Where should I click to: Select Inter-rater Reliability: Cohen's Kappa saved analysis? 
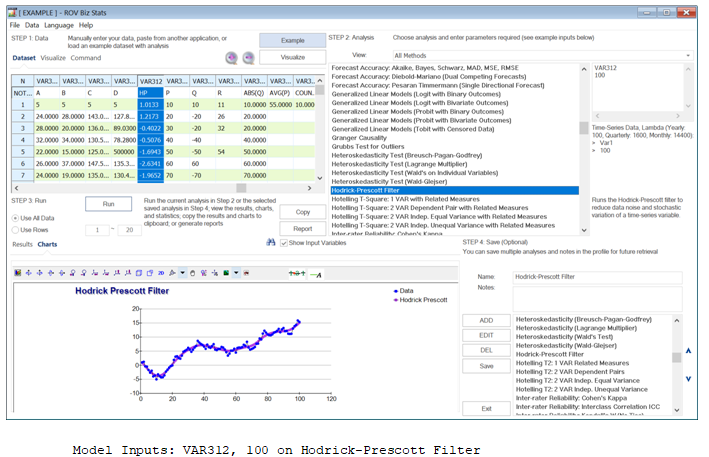click(571, 398)
